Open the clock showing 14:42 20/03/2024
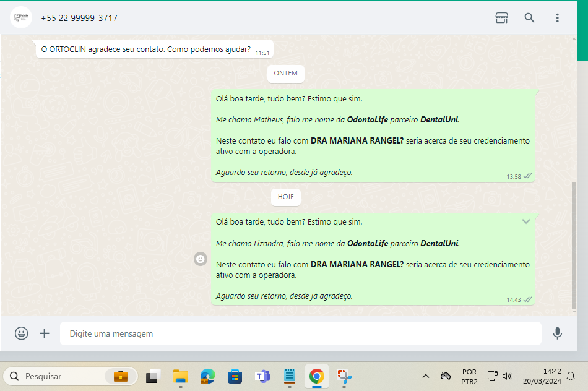The width and height of the screenshot is (588, 391). point(542,376)
